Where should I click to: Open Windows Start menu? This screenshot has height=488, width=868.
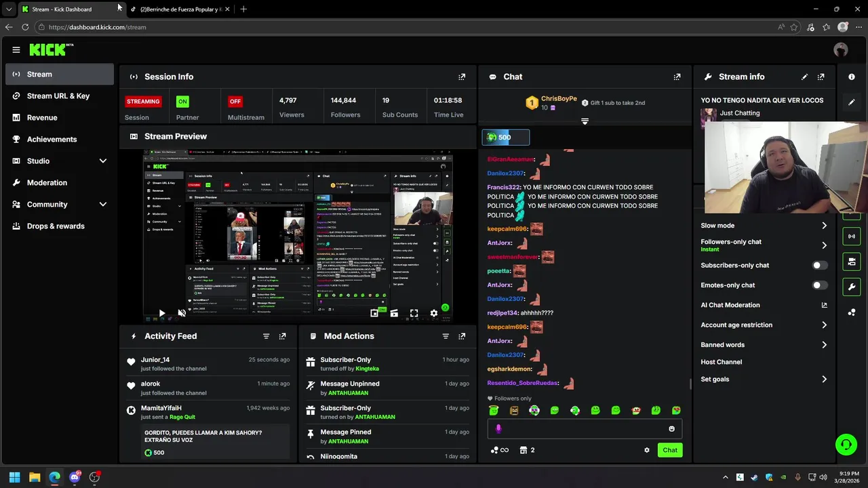(14, 477)
